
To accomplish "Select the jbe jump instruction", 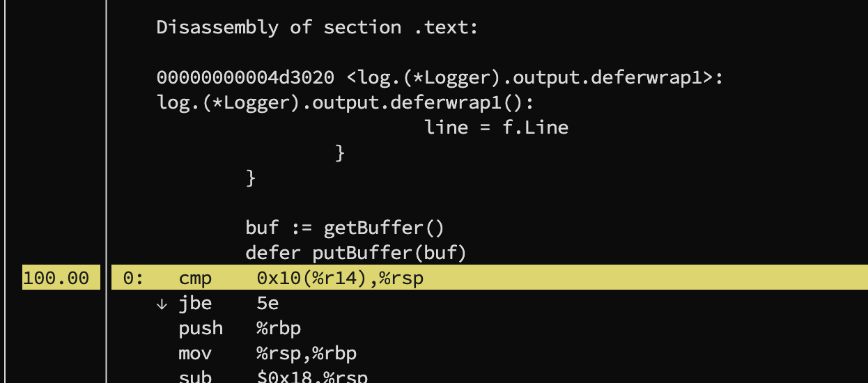I will [x=195, y=304].
